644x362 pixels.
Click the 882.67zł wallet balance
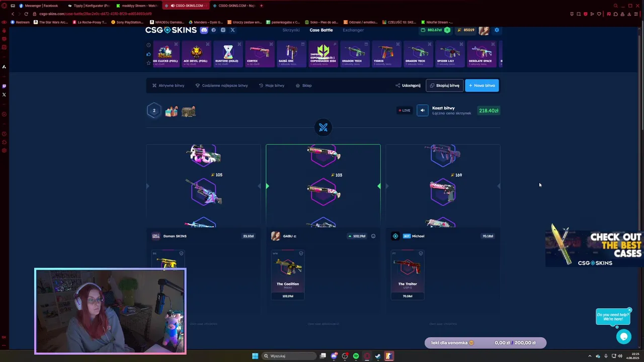436,30
